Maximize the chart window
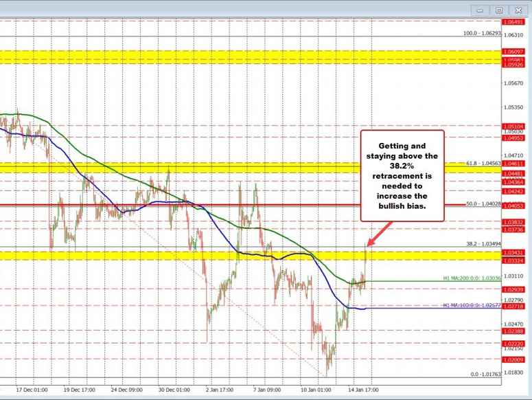The width and height of the screenshot is (532, 400). (499, 10)
